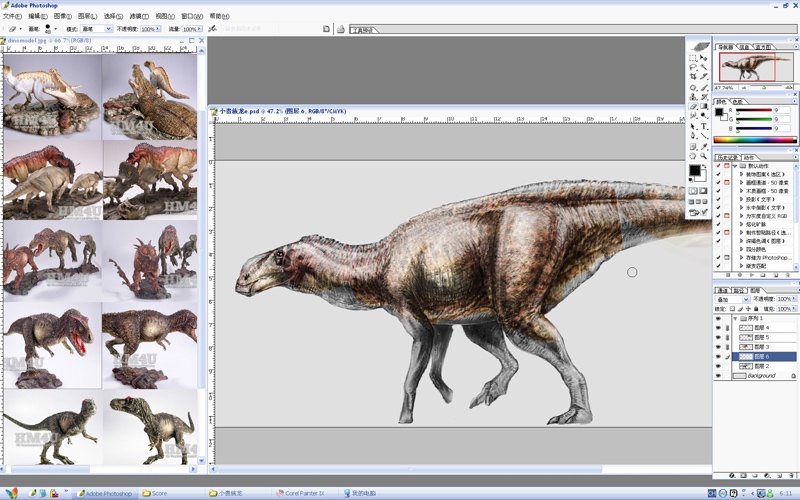Select the Dodge tool
This screenshot has height=500, width=800.
704,115
